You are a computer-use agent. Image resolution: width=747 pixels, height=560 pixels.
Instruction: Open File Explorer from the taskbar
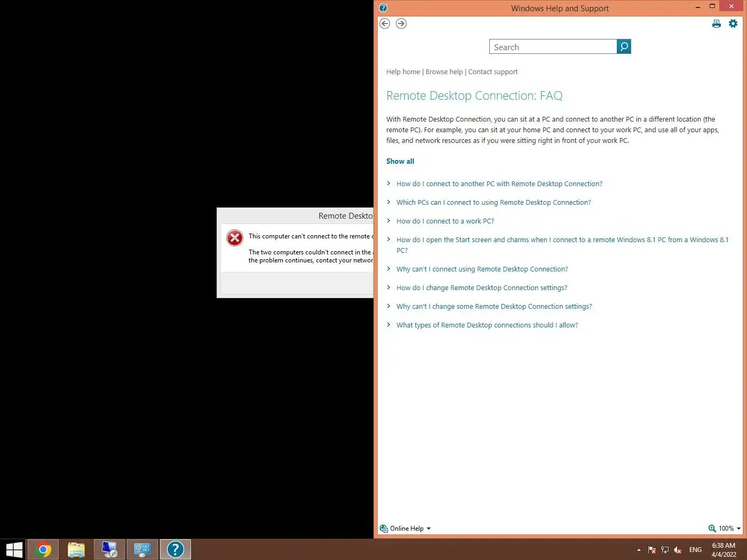click(76, 549)
